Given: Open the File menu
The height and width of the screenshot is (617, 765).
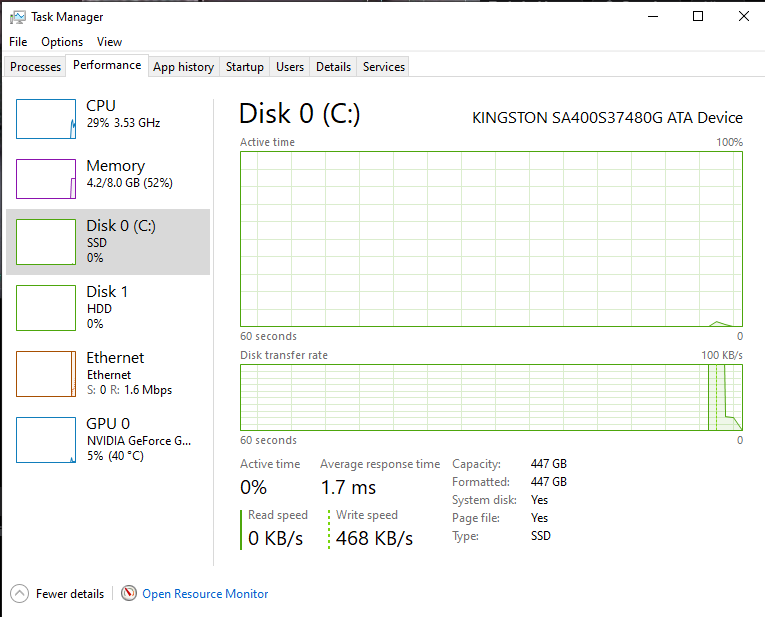Looking at the screenshot, I should [x=18, y=42].
